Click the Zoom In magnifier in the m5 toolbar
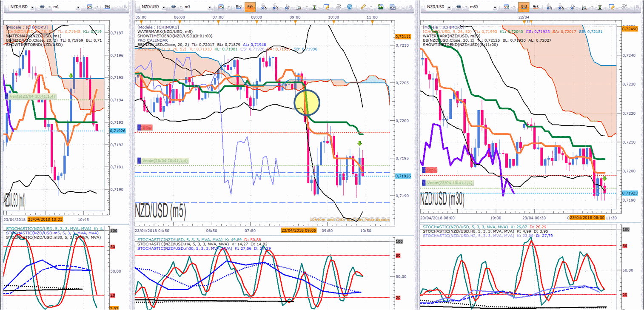This screenshot has width=644, height=310. tap(264, 7)
